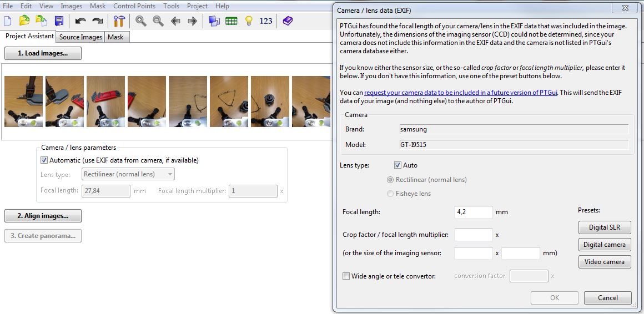Open the green table icon in toolbar
The height and width of the screenshot is (314, 644).
(x=231, y=21)
